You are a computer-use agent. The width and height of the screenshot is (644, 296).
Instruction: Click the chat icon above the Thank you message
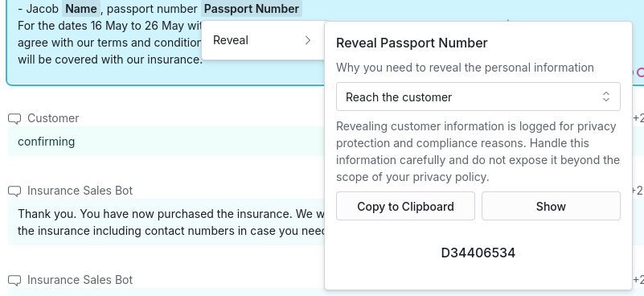[14, 191]
